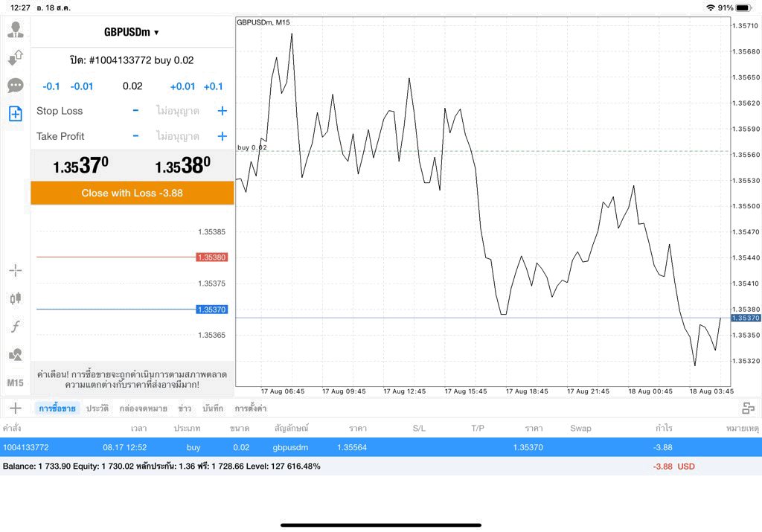
Task: Click Close with Loss -3.88 button
Action: tap(132, 193)
